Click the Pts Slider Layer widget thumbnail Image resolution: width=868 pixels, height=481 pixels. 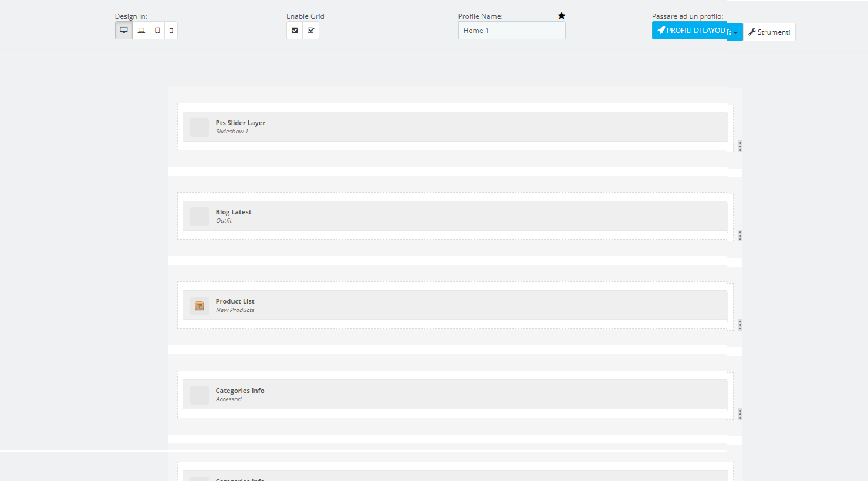click(200, 127)
